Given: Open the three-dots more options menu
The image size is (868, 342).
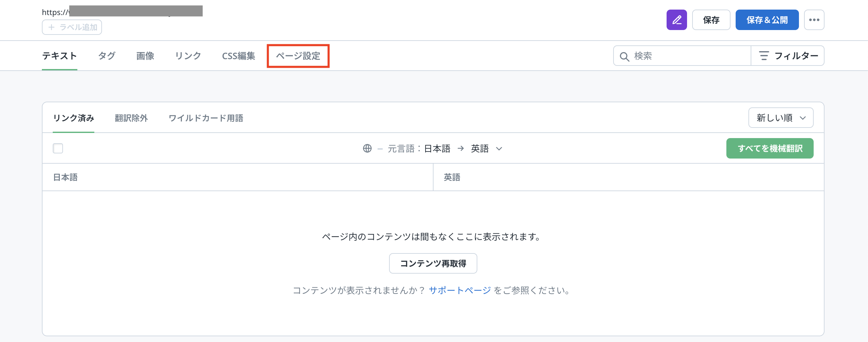Looking at the screenshot, I should (x=814, y=20).
